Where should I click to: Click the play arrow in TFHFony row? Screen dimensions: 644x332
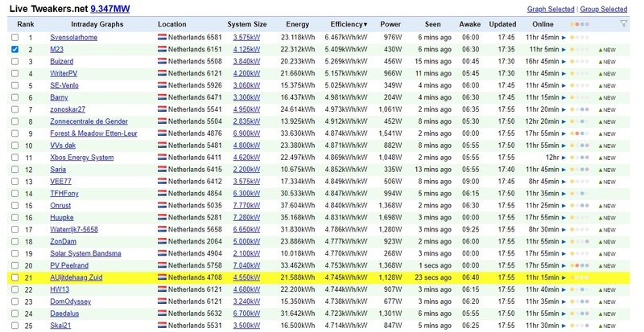pyautogui.click(x=564, y=194)
